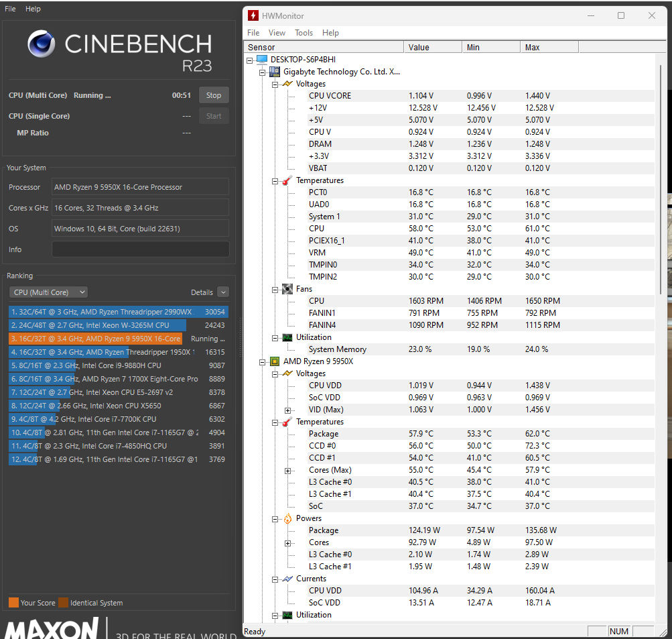Image resolution: width=672 pixels, height=639 pixels.
Task: Click the Cinebench sphere logo
Action: tap(41, 44)
